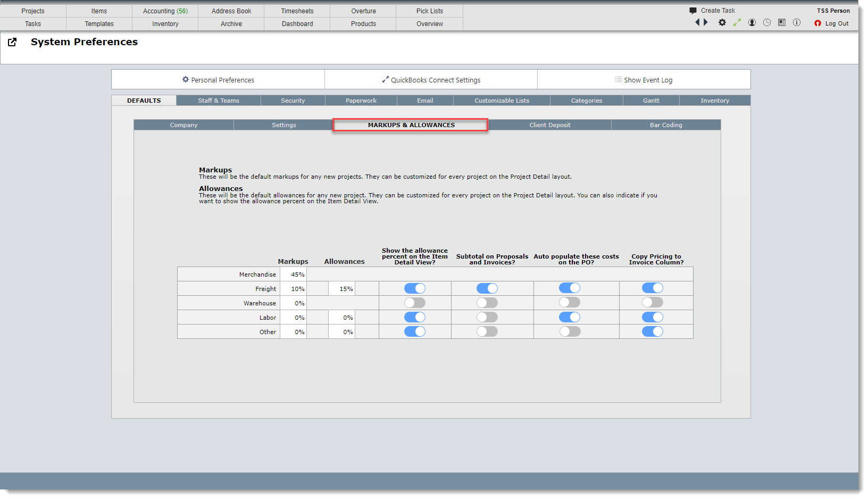Open the Projects menu

point(33,11)
